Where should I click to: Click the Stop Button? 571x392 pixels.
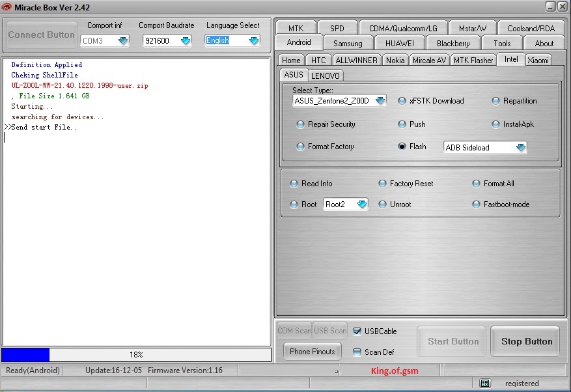[527, 341]
